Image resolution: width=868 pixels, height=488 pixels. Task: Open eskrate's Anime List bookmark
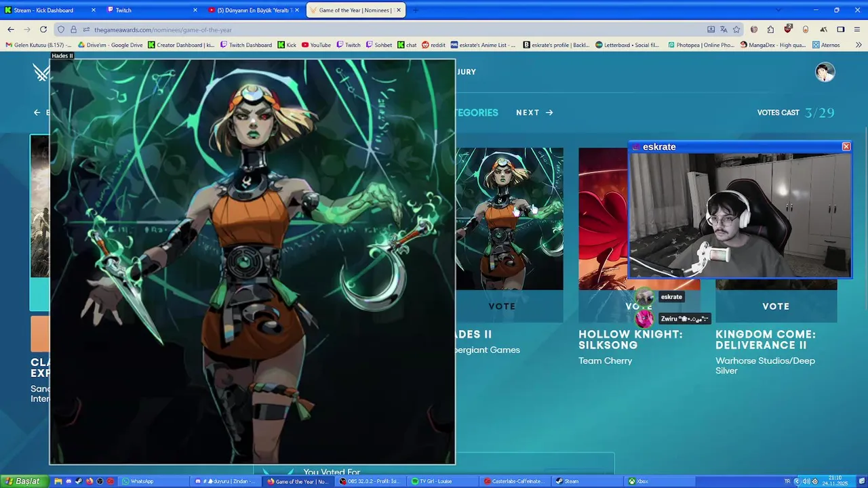(483, 45)
